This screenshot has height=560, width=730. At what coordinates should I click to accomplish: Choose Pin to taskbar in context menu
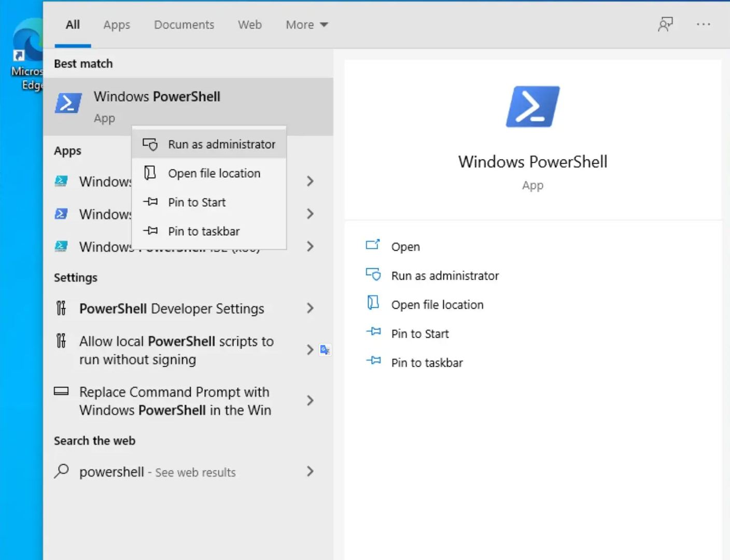click(209, 231)
